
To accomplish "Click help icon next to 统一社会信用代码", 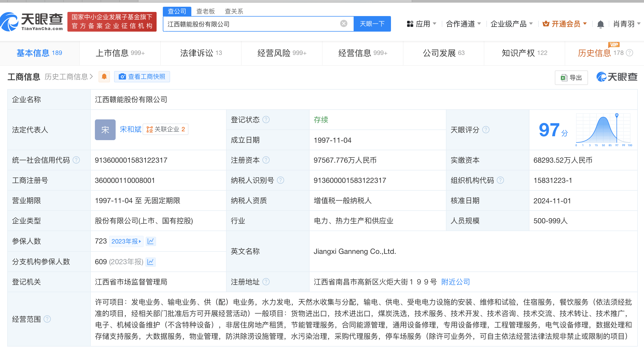I will point(76,160).
